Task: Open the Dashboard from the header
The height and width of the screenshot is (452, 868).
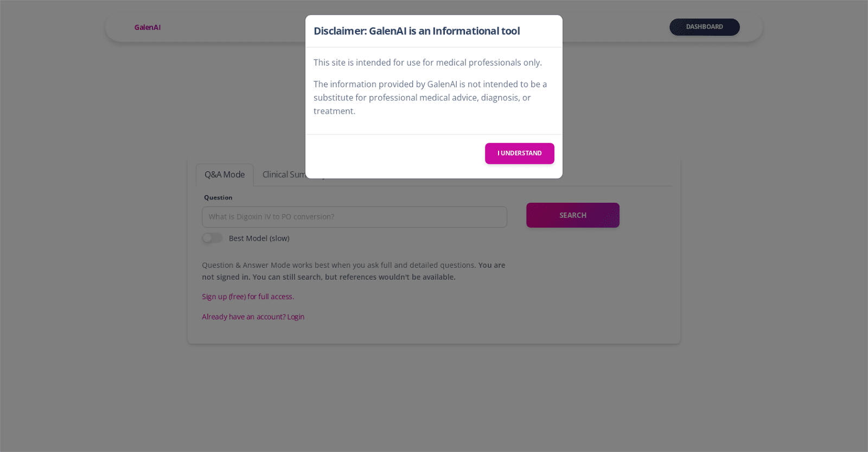Action: click(704, 27)
